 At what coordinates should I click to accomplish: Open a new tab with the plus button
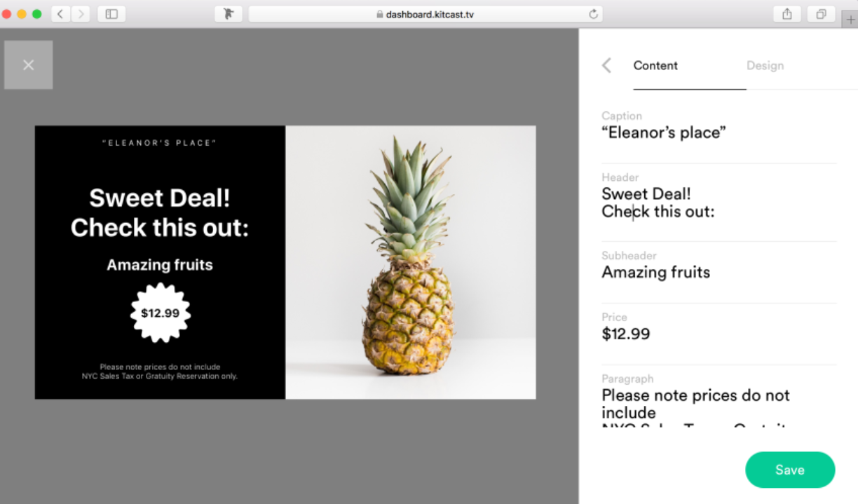pos(850,20)
